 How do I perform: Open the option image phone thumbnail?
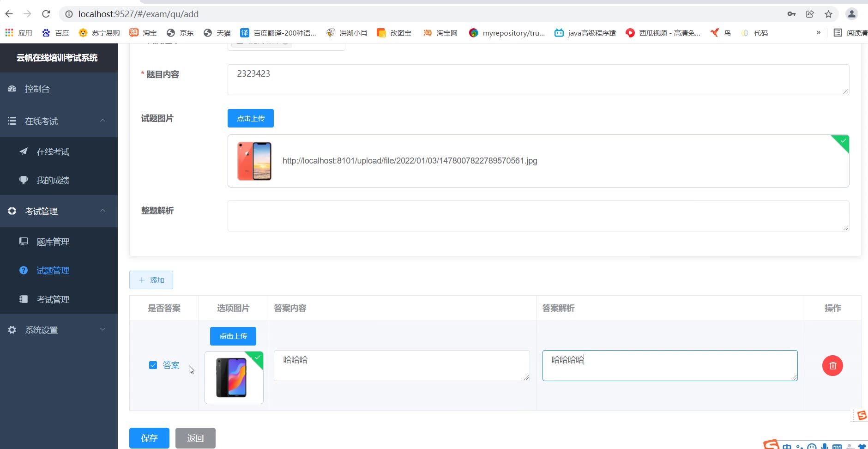[231, 377]
